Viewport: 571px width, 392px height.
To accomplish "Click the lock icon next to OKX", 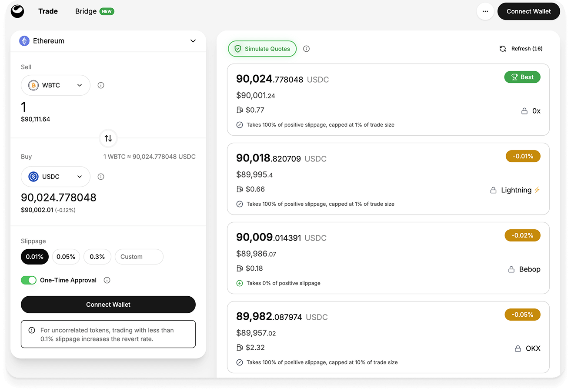I will pos(518,348).
